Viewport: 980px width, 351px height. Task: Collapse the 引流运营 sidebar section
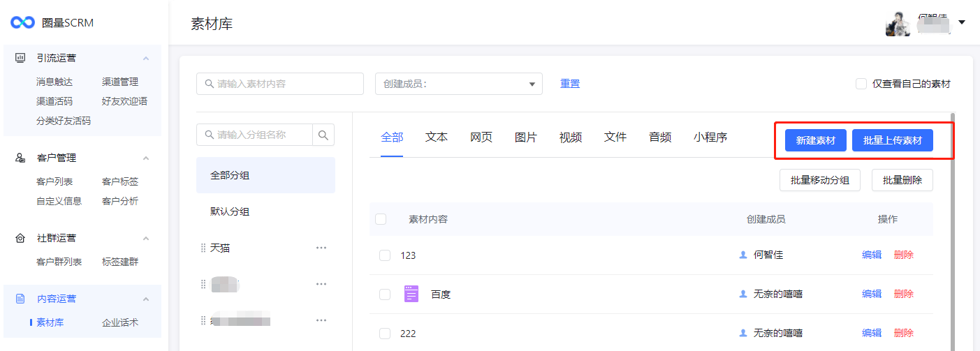(x=146, y=58)
